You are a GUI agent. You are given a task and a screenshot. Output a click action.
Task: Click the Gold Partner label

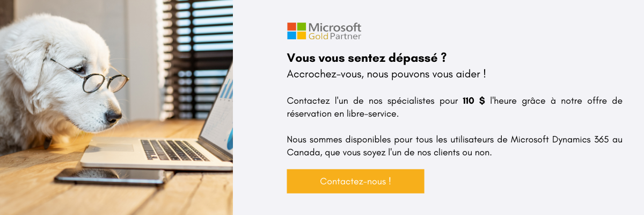335,37
